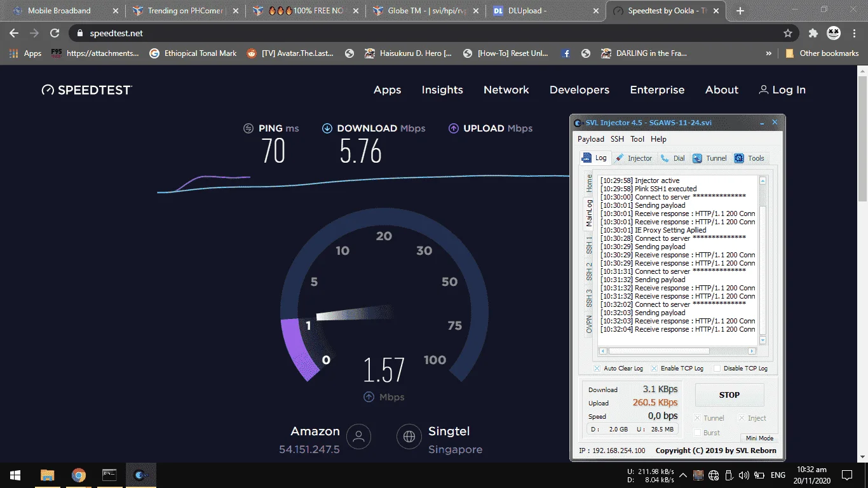
Task: Open the SSH 2 vertical tab
Action: point(589,271)
